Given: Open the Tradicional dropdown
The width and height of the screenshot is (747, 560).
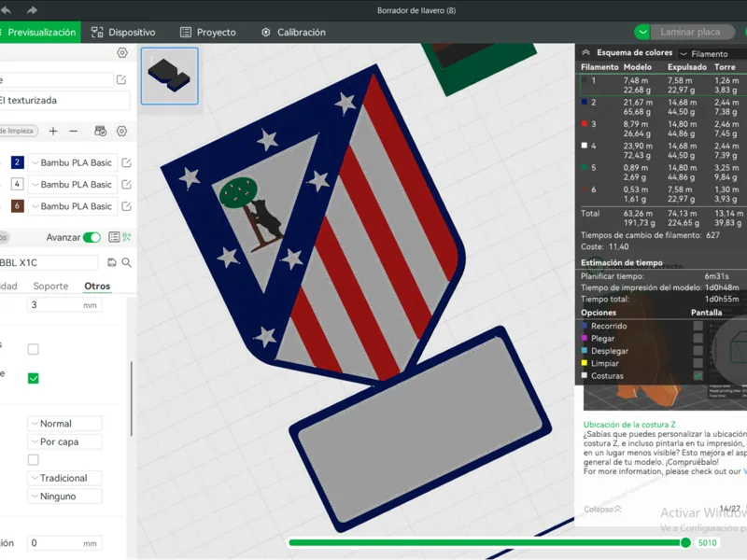Looking at the screenshot, I should tap(64, 478).
